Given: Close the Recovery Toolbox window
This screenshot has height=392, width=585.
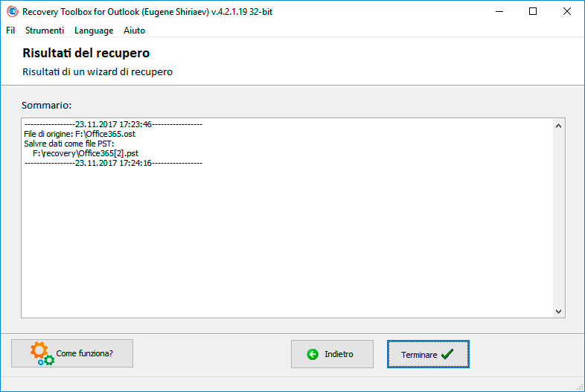Looking at the screenshot, I should click(x=566, y=12).
